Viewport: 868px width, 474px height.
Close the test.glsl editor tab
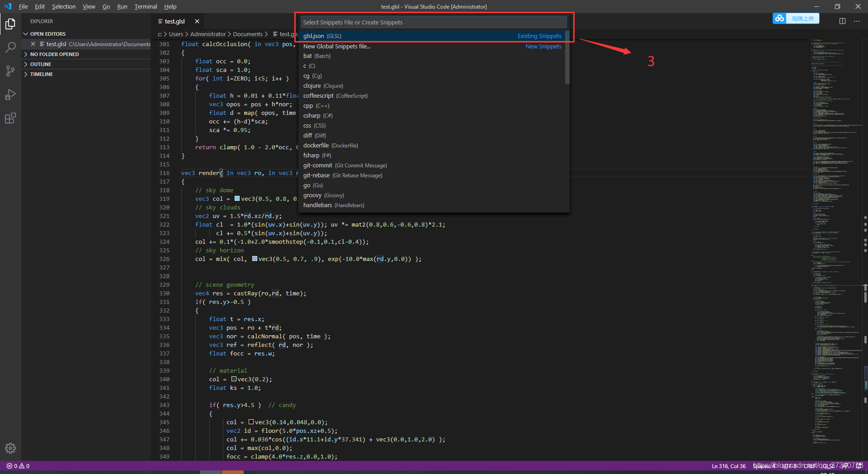(197, 21)
